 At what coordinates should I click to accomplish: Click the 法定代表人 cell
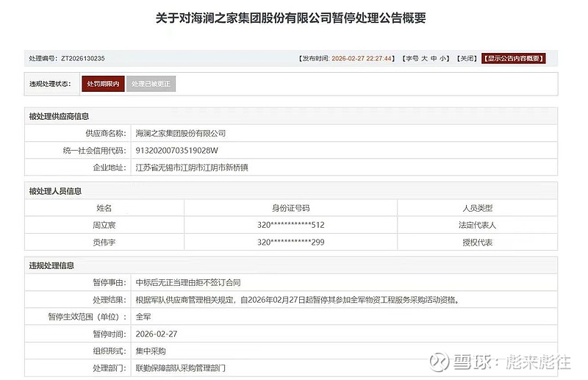click(x=477, y=225)
